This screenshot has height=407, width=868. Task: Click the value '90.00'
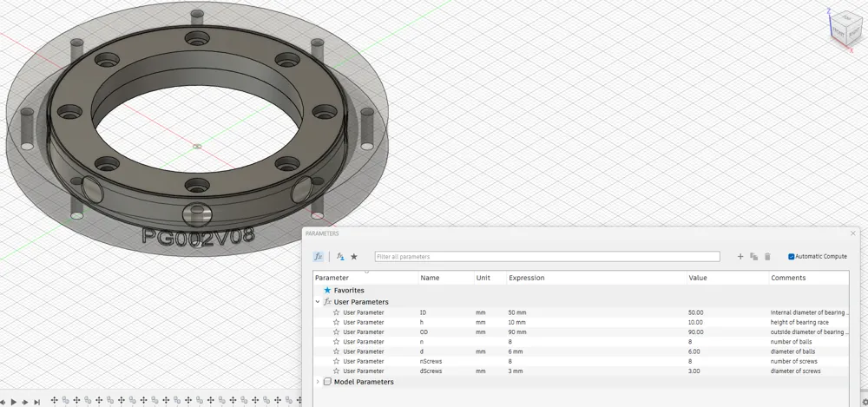coord(695,332)
